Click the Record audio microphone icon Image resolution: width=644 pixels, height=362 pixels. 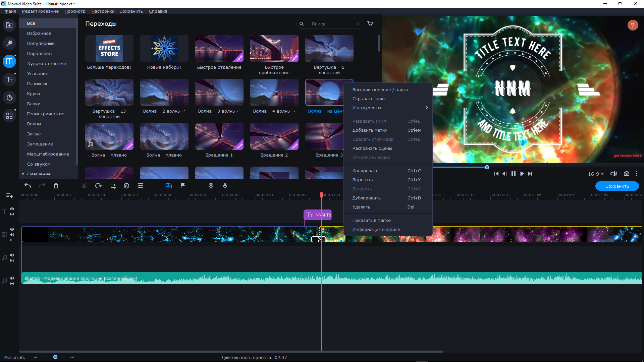[x=225, y=186]
